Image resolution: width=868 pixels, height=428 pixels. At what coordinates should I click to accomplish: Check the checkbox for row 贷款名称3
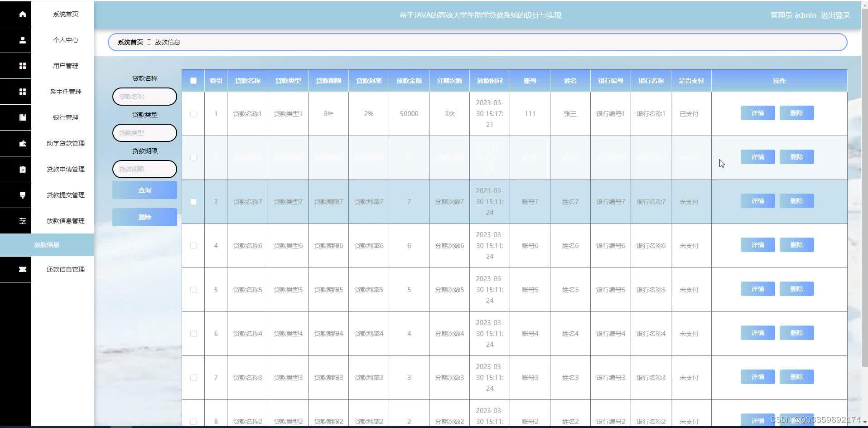193,378
